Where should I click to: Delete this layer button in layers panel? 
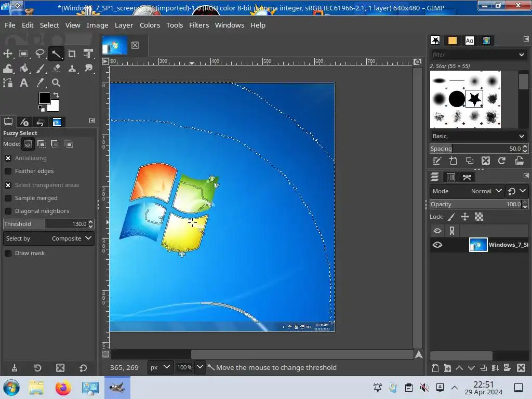pyautogui.click(x=521, y=368)
